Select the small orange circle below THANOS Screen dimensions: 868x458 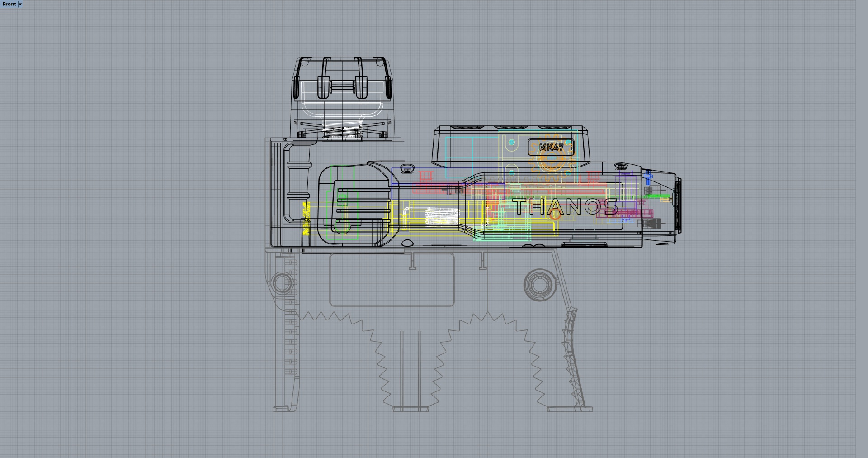click(x=555, y=215)
